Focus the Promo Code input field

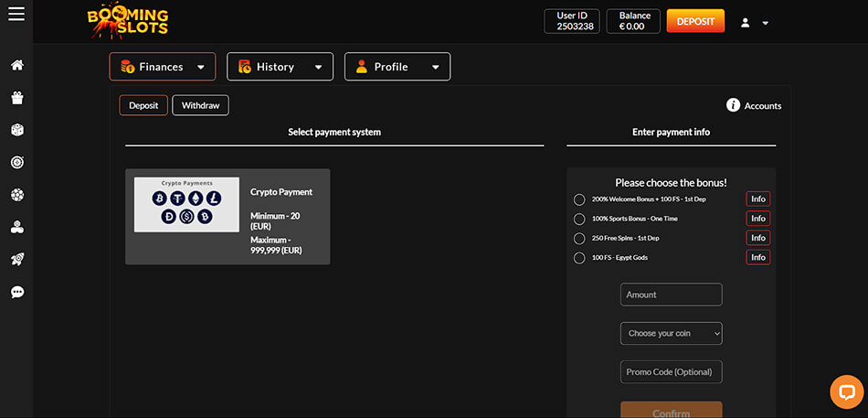point(671,372)
